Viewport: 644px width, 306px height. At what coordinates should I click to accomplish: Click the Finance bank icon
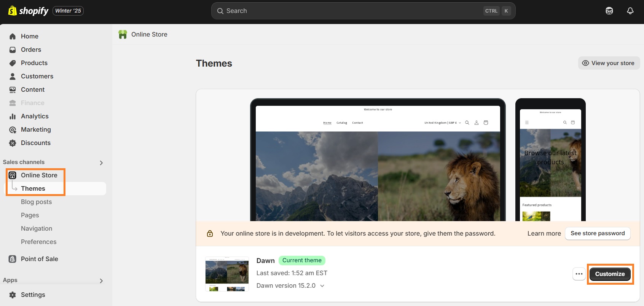pos(13,103)
